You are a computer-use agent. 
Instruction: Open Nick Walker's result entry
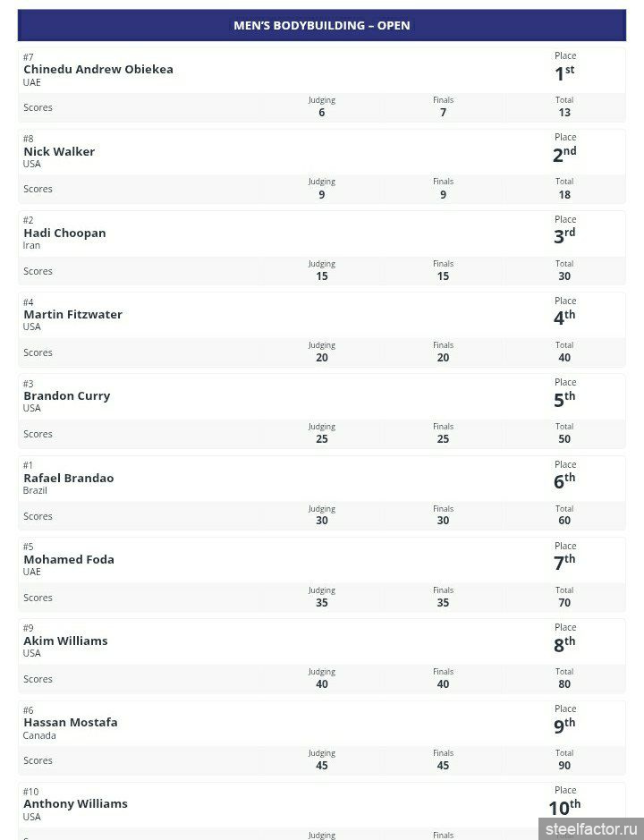tap(59, 152)
